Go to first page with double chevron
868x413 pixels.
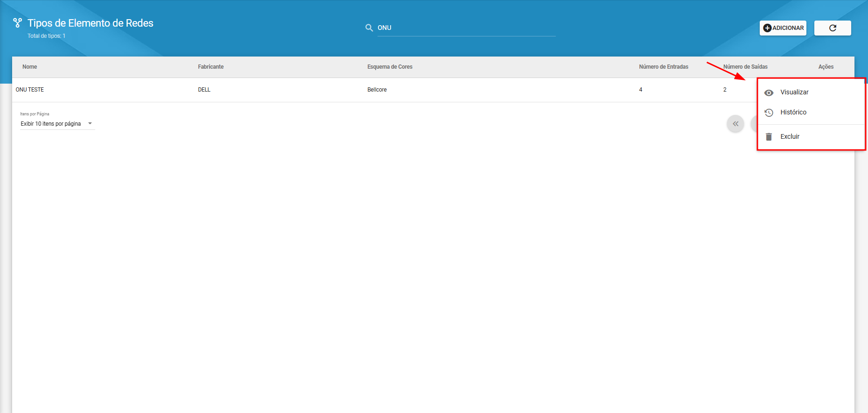tap(735, 124)
